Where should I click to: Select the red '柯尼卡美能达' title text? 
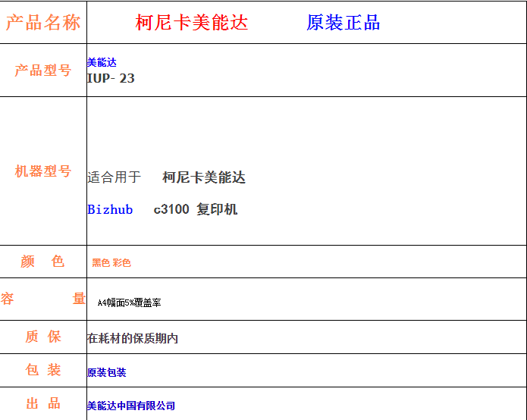coord(192,23)
